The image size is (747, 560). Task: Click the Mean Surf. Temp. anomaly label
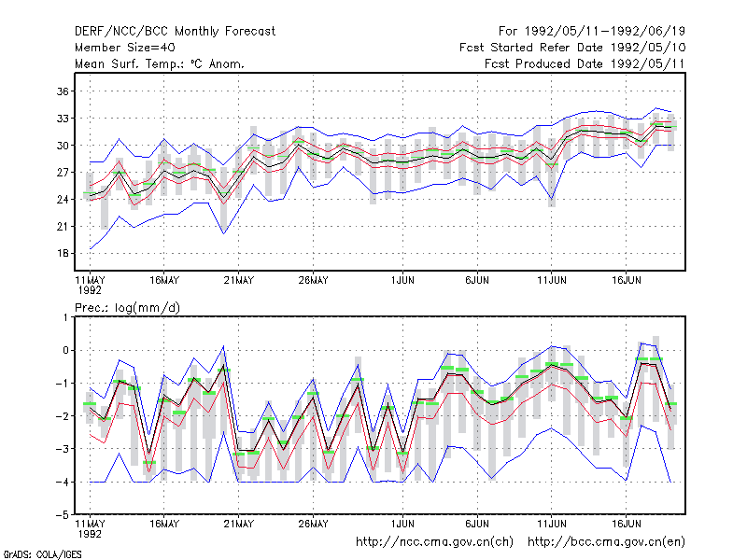coord(159,63)
